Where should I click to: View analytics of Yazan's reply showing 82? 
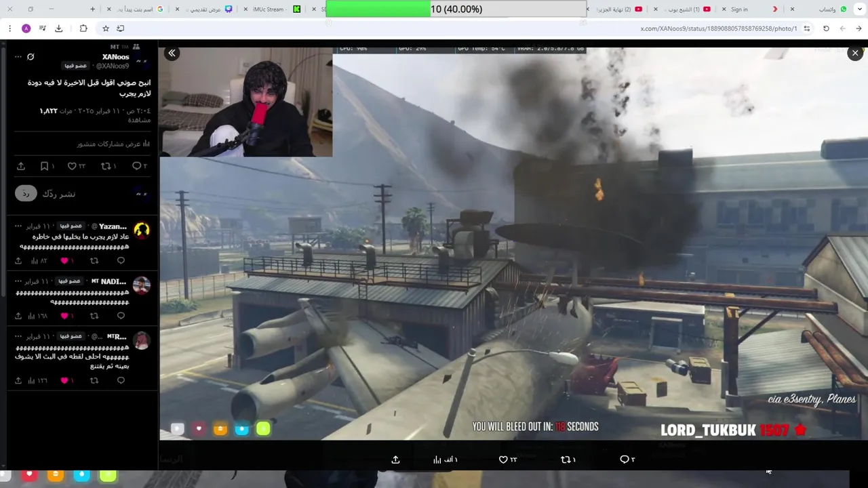click(39, 260)
